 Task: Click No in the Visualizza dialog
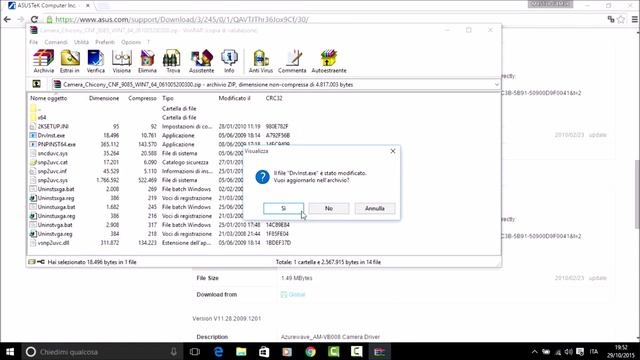pos(329,208)
